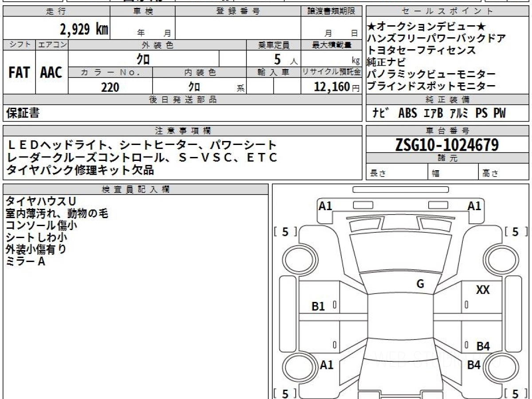This screenshot has width=532, height=399.
Task: Select the 純正装備 header
Action: [x=447, y=100]
